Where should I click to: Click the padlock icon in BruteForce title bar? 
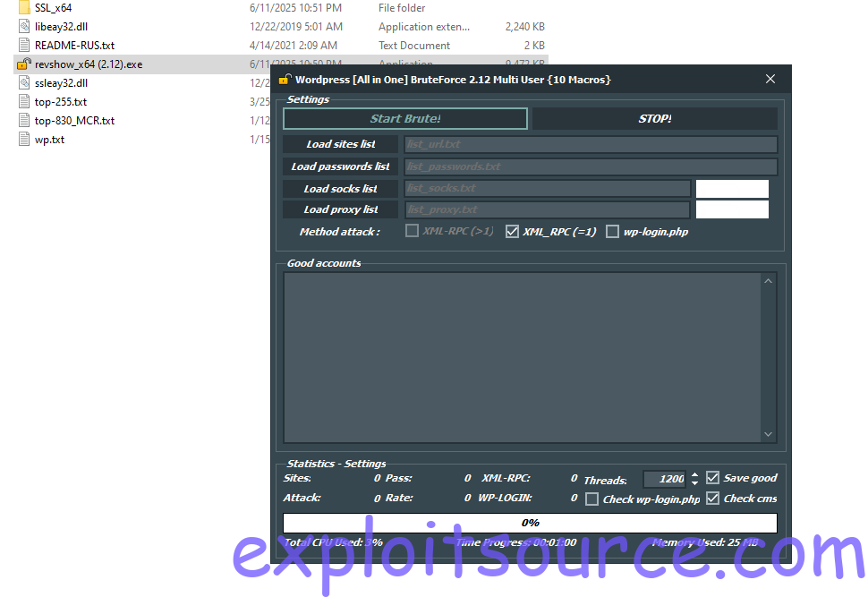tap(285, 79)
